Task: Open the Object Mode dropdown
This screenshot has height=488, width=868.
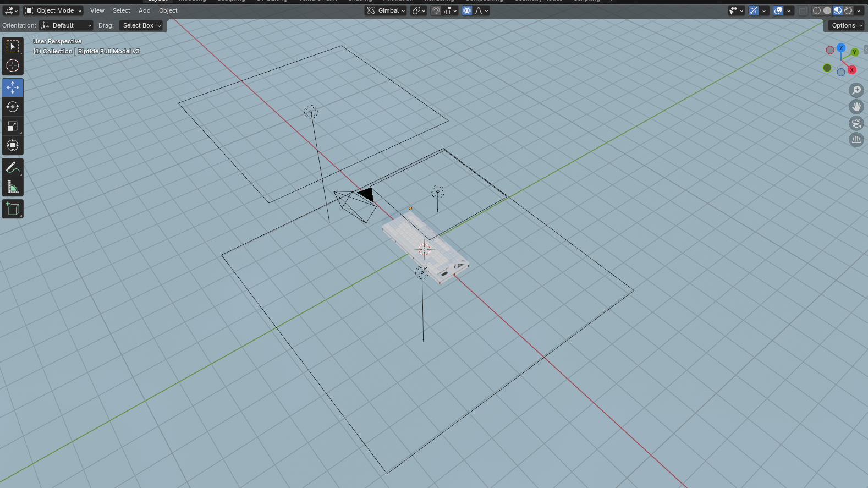Action: [x=54, y=10]
